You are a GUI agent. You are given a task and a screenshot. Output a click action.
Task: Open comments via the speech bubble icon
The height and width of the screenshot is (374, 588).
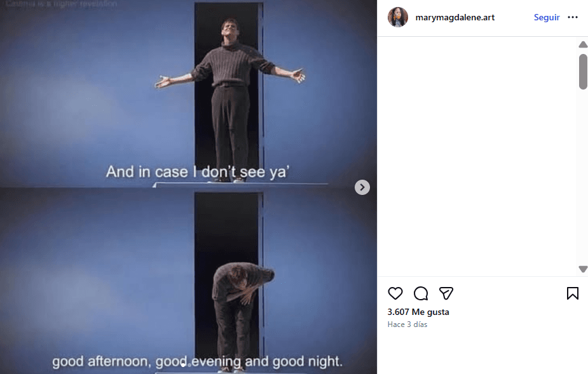tap(420, 293)
